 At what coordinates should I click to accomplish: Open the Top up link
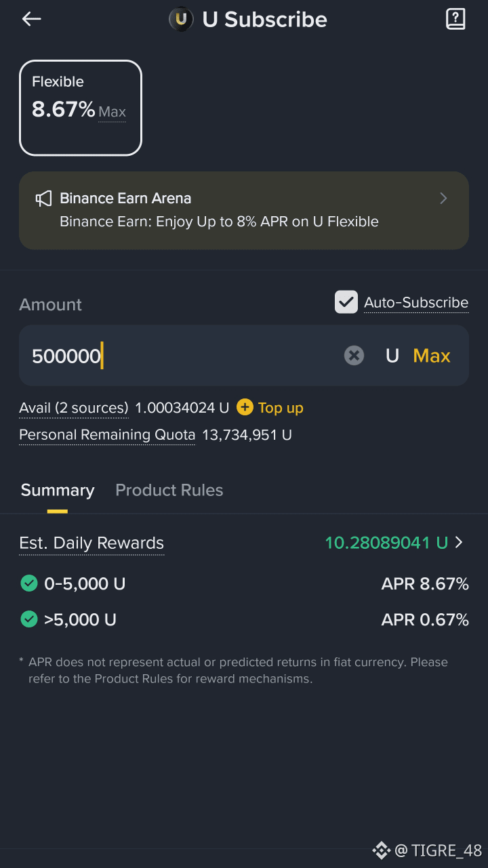tap(281, 408)
